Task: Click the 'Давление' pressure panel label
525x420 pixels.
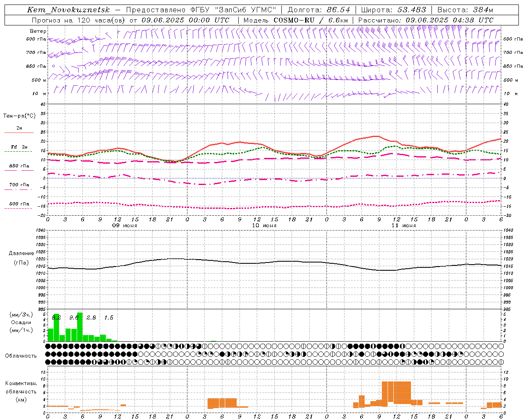Action: pyautogui.click(x=21, y=253)
